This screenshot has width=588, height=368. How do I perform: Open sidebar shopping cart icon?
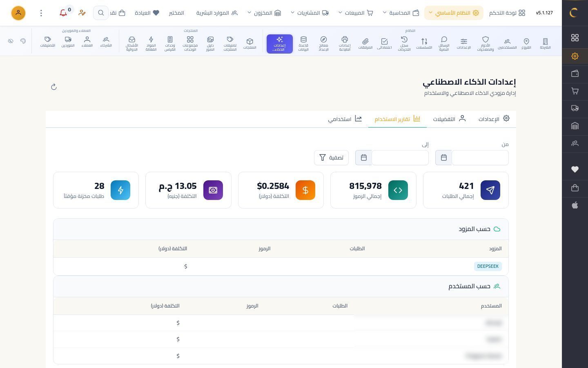click(x=575, y=91)
